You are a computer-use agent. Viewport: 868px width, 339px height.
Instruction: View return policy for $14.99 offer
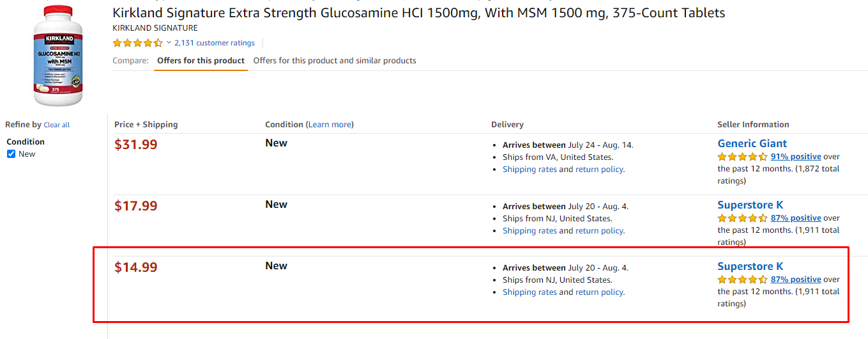(x=599, y=292)
